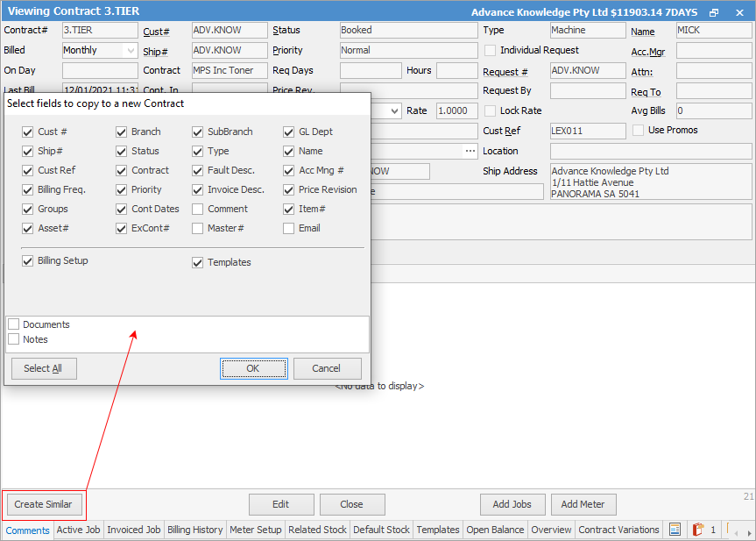Screen dimensions: 756x541
Task: Open the Meter Setup tab
Action: (256, 530)
